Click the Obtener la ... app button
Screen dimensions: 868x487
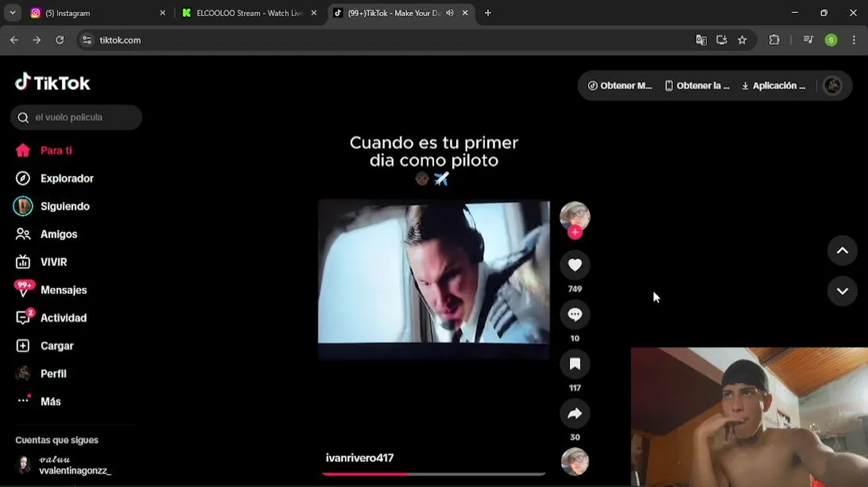[697, 86]
